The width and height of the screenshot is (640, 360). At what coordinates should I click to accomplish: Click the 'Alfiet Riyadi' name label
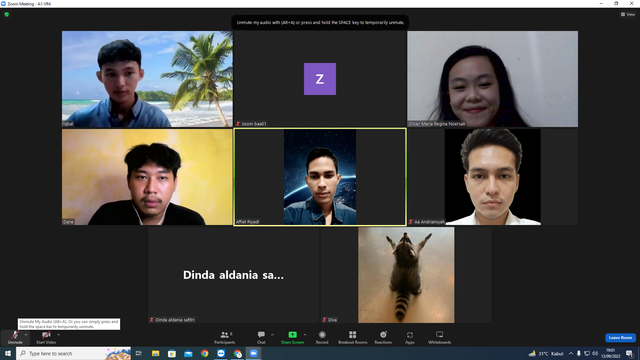tap(247, 222)
